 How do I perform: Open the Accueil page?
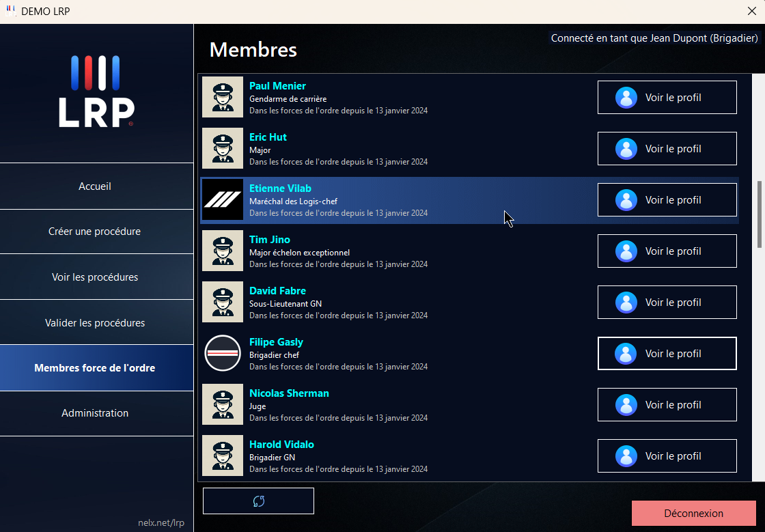tap(95, 186)
